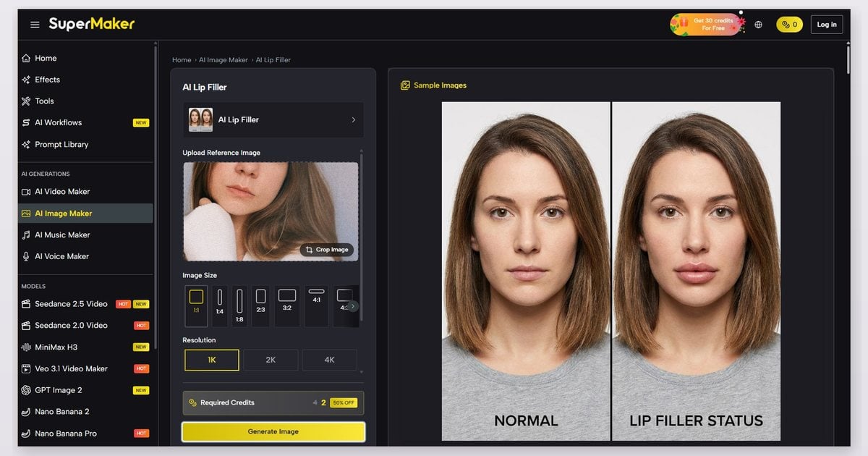Click the 50% OFF badge
This screenshot has width=868, height=456.
point(344,403)
